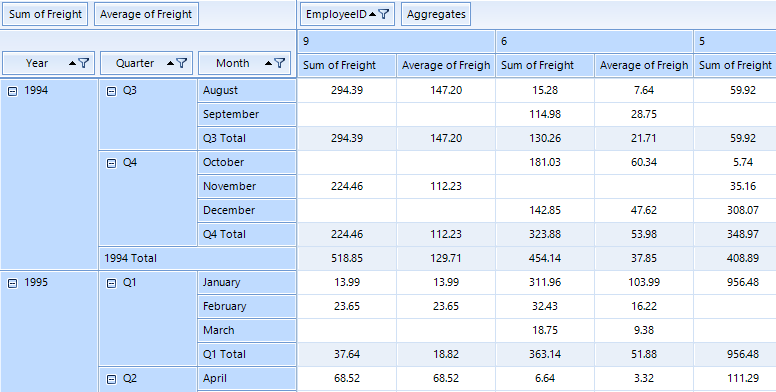Select the 1994 Total row header
The height and width of the screenshot is (392, 776).
click(x=197, y=258)
